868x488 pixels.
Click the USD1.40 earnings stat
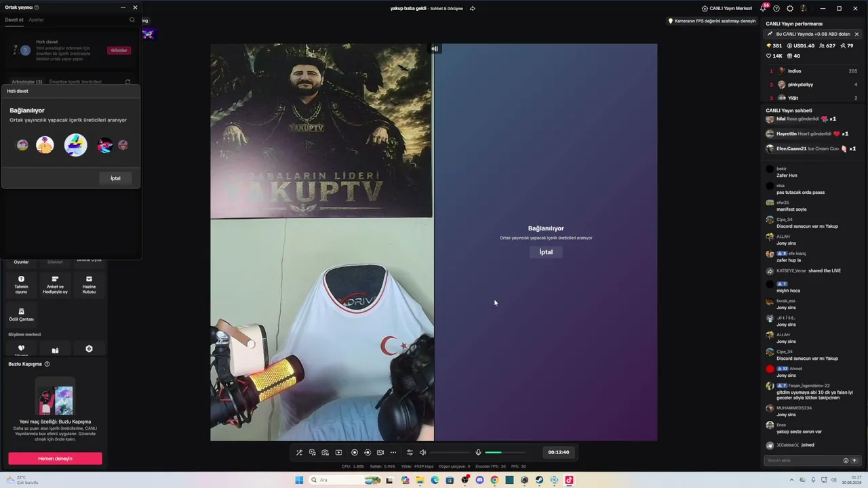click(801, 46)
